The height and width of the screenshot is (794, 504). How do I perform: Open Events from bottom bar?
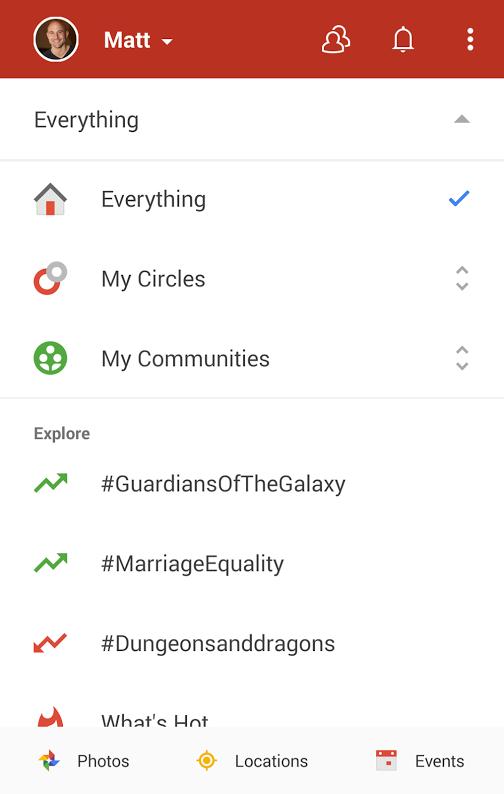420,761
